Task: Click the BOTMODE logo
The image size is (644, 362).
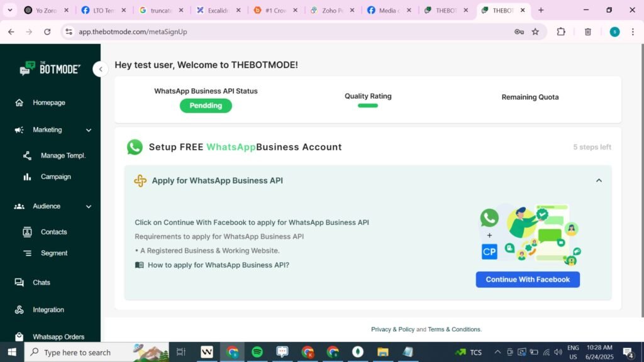Action: coord(50,69)
